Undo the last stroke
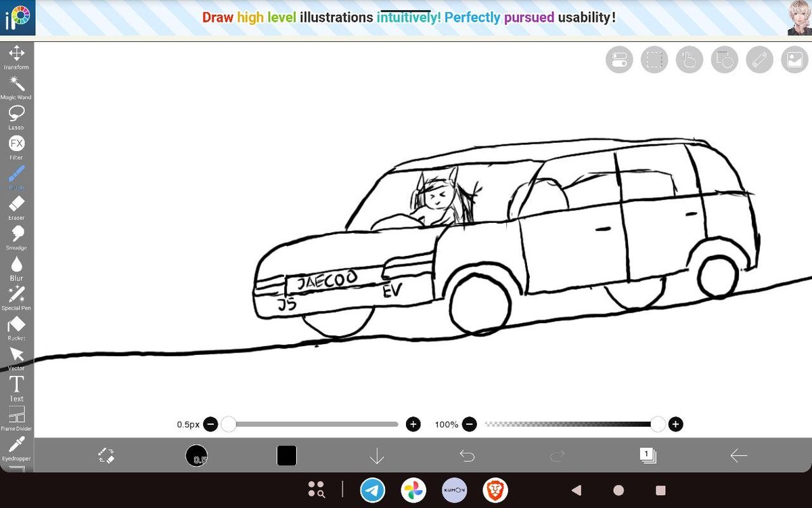812x508 pixels. coord(467,456)
